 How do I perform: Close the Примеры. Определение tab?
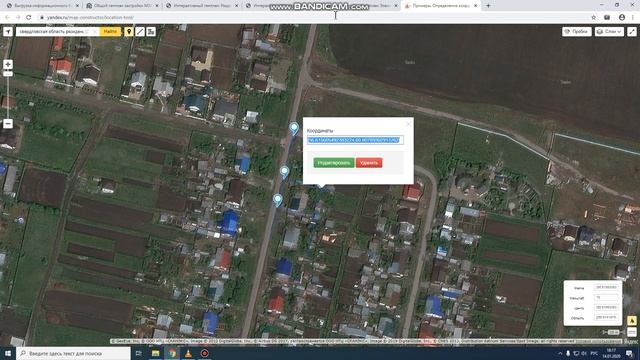[x=476, y=6]
